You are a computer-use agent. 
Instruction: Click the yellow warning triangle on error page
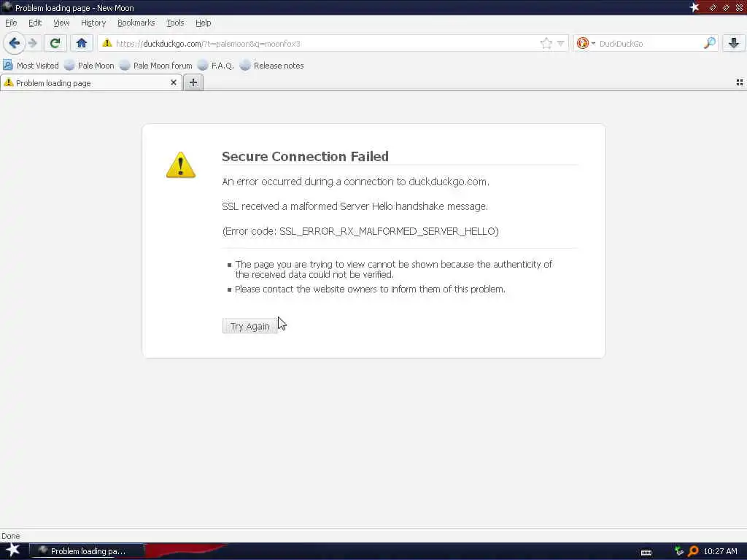pyautogui.click(x=181, y=165)
